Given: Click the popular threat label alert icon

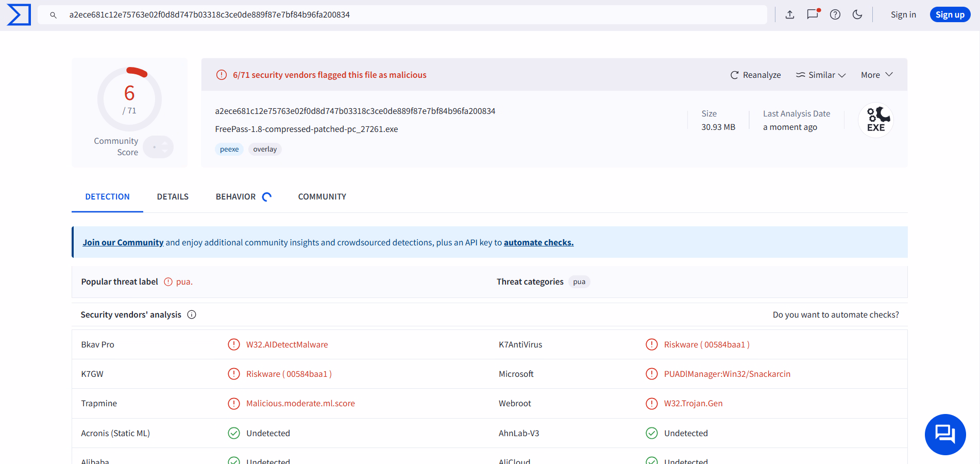Looking at the screenshot, I should (x=168, y=281).
